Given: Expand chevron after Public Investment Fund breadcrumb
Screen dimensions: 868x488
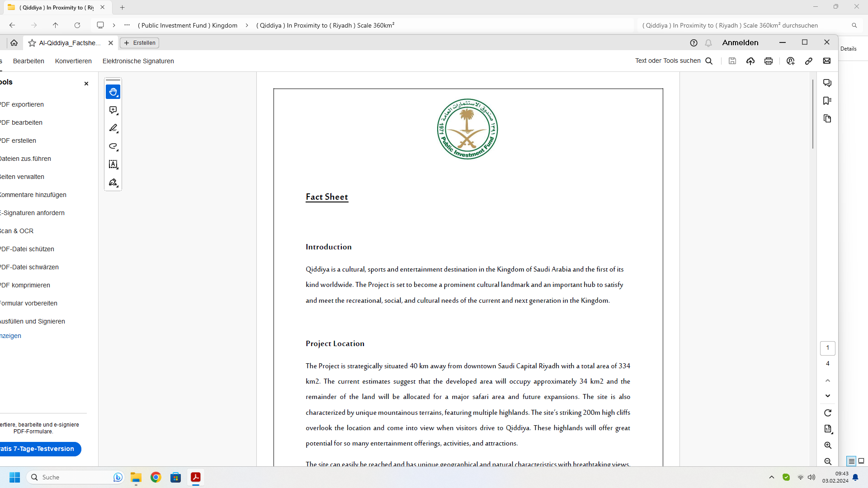Looking at the screenshot, I should (247, 25).
